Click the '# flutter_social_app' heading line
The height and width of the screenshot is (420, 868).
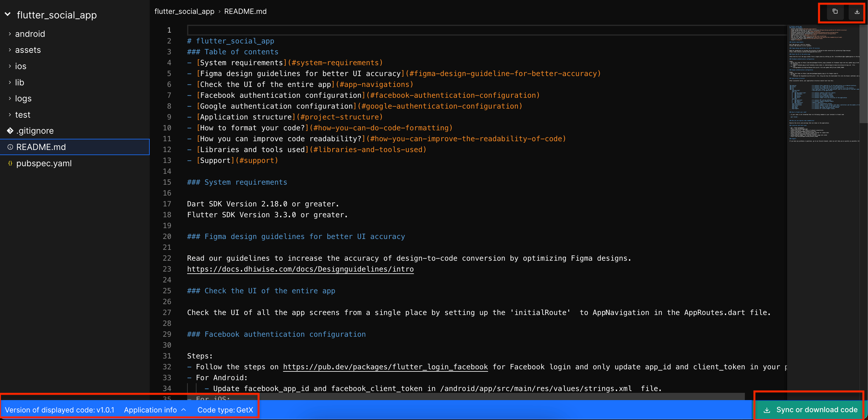tap(231, 41)
